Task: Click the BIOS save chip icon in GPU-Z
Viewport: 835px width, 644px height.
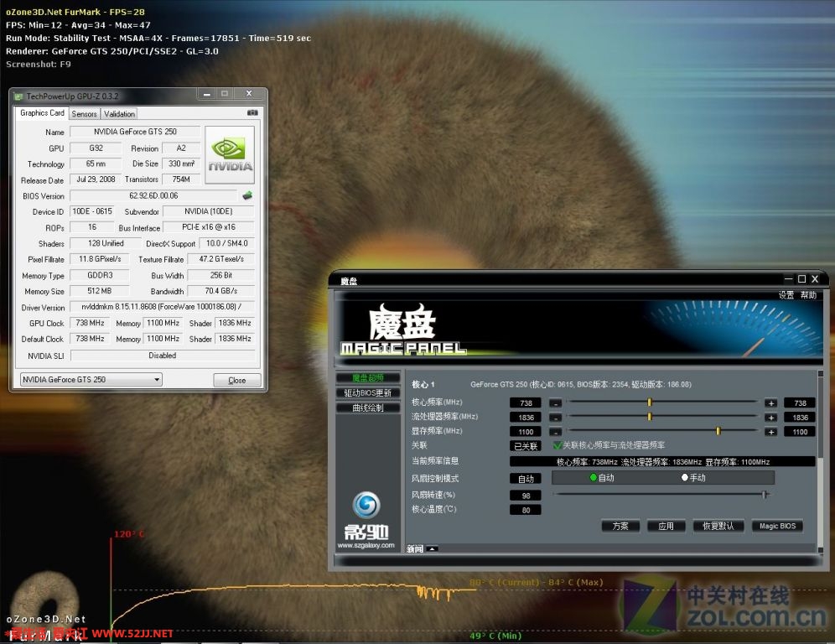Action: (247, 195)
